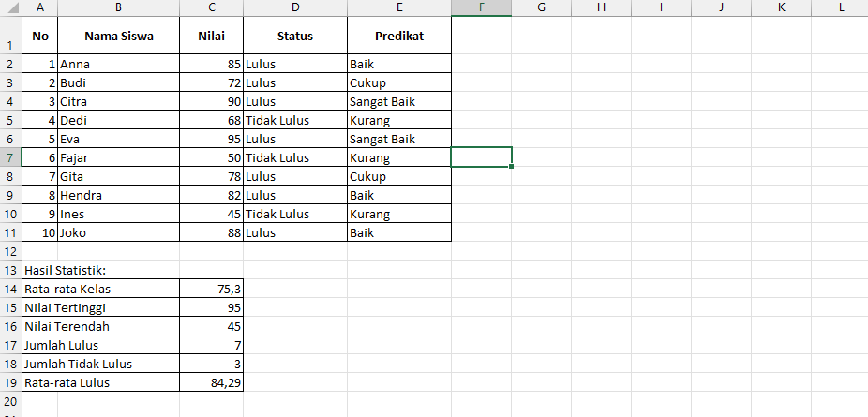Select row header 7
This screenshot has height=417, width=868.
(x=10, y=157)
